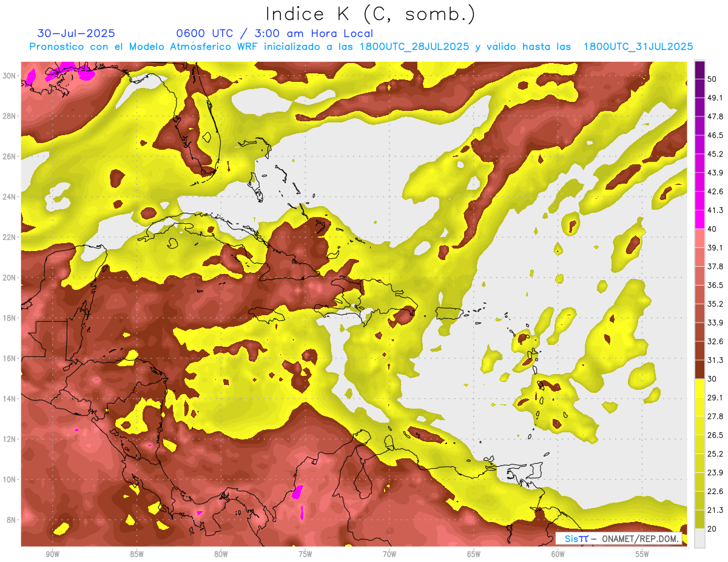The height and width of the screenshot is (562, 728).
Task: Click the '26N' latitude label
Action: (x=10, y=156)
